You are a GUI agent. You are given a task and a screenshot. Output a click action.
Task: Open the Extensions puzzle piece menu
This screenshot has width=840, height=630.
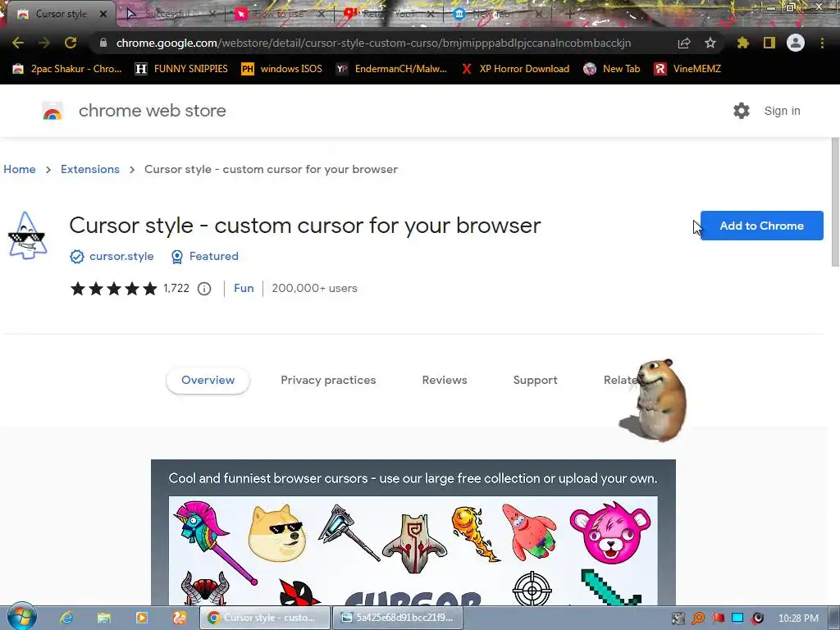[743, 43]
